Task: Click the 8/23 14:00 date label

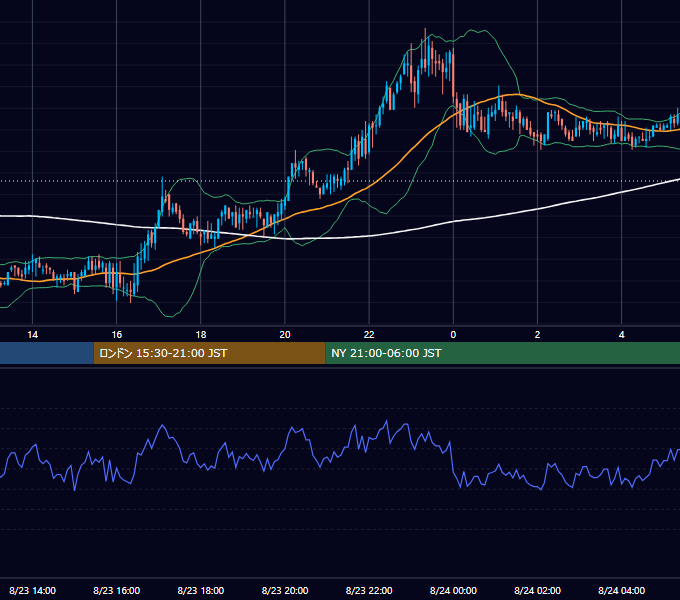Action: 33,590
